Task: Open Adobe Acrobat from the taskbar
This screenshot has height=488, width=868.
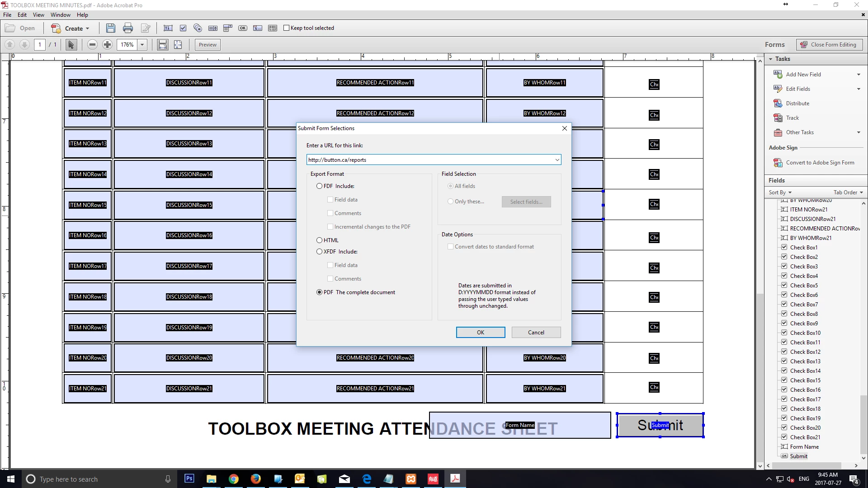Action: (x=455, y=479)
